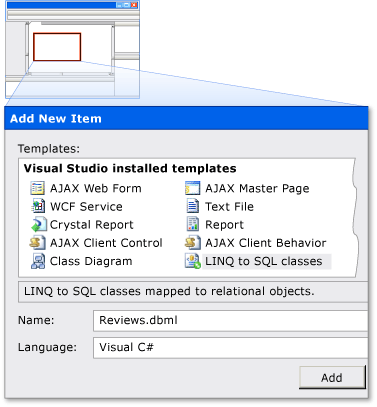This screenshot has width=377, height=407.
Task: Choose the Crystal Report icon
Action: 38,224
